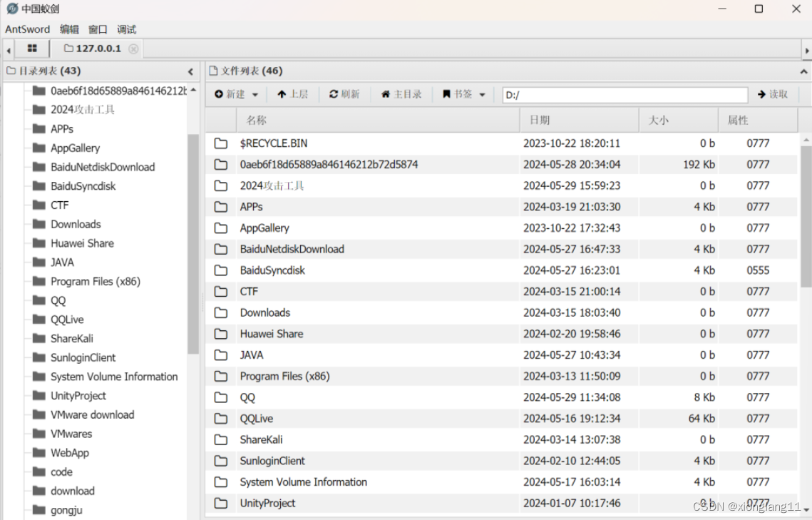Click the AppGallery folder icon in file list
The width and height of the screenshot is (812, 520).
tap(221, 228)
